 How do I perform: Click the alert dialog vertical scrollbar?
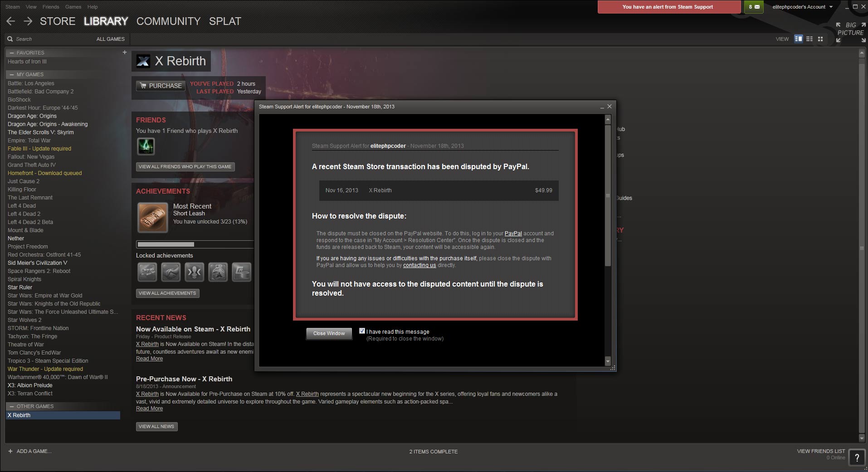pyautogui.click(x=608, y=195)
